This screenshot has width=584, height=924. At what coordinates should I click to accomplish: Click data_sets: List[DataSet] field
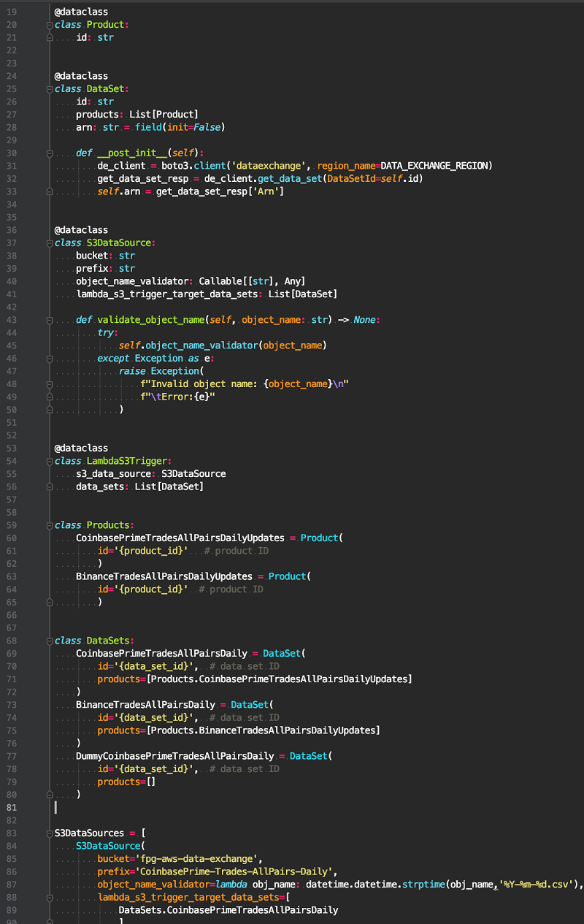pos(140,486)
